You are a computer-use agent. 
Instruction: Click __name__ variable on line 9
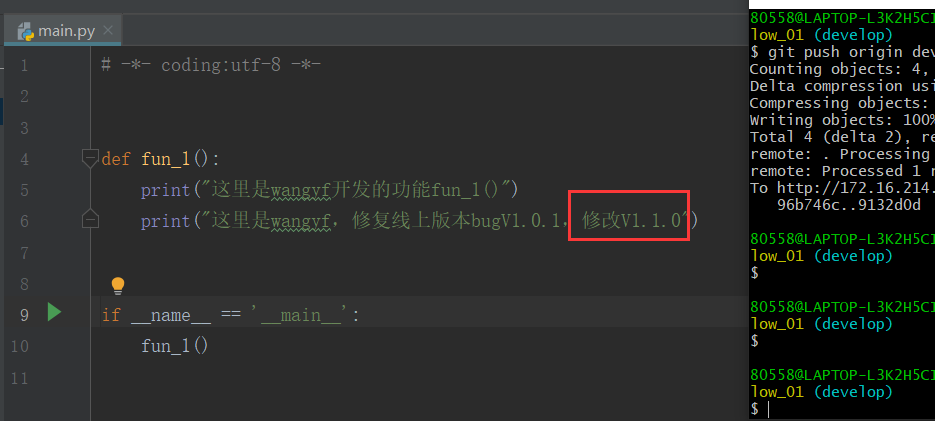pos(171,315)
